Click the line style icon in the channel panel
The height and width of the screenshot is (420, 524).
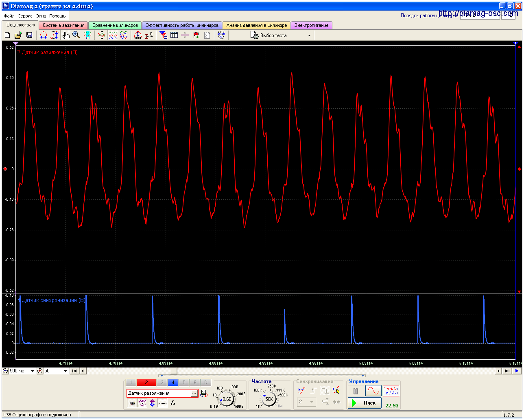coord(163,403)
